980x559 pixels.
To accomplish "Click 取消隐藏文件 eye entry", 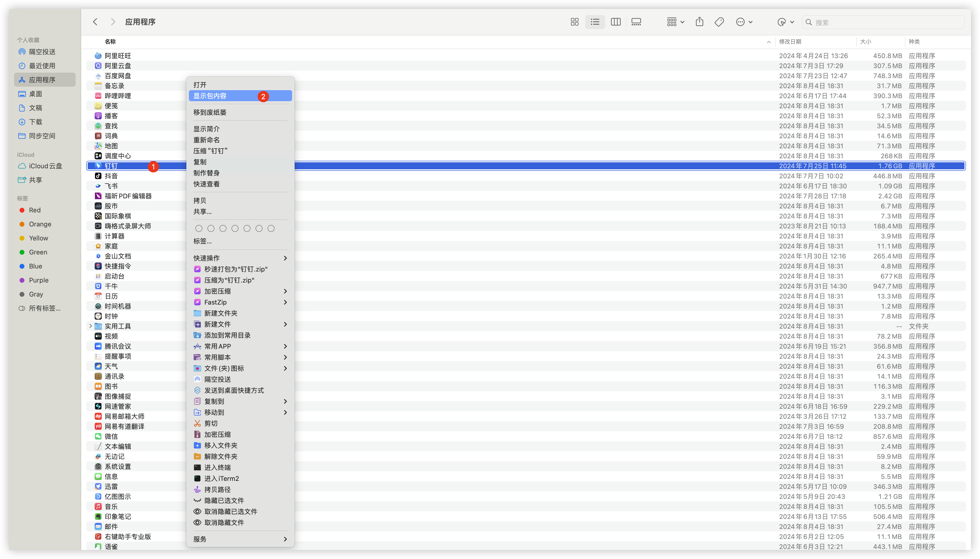I will pos(223,522).
